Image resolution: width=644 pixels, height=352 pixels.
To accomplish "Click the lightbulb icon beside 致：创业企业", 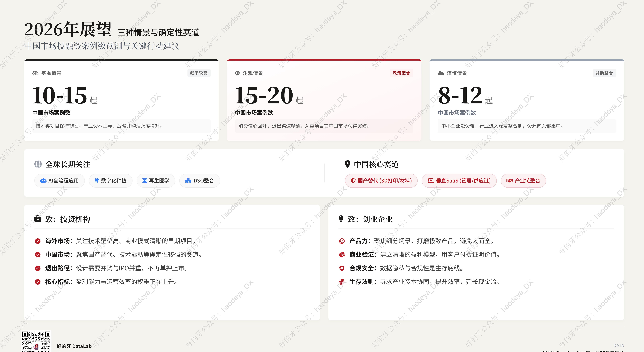I will pos(341,219).
